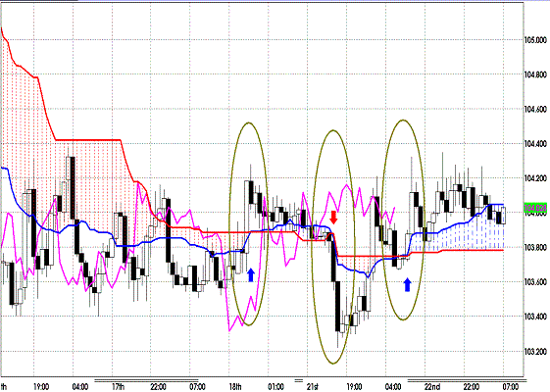Click the 104.800 price axis label
This screenshot has width=550, height=392.
[535, 74]
